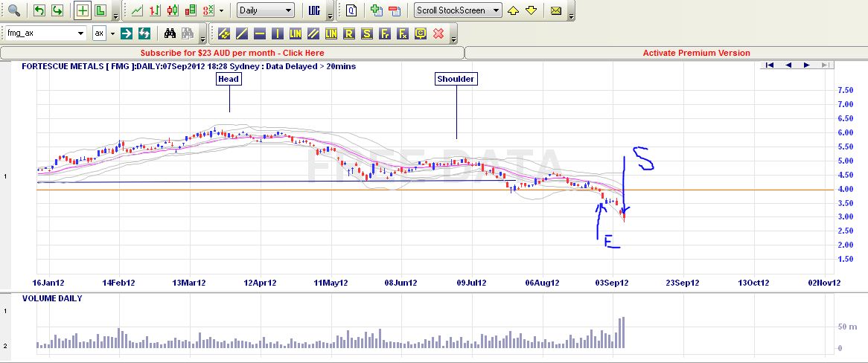Viewport: 868px width, 363px height.
Task: Click the Shoulder annotation label
Action: (456, 79)
